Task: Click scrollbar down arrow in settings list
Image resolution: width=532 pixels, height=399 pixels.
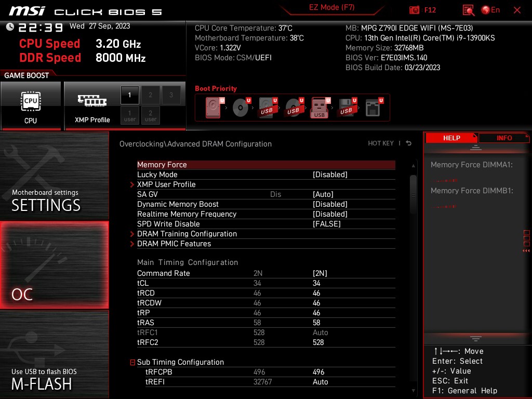Action: (x=413, y=391)
